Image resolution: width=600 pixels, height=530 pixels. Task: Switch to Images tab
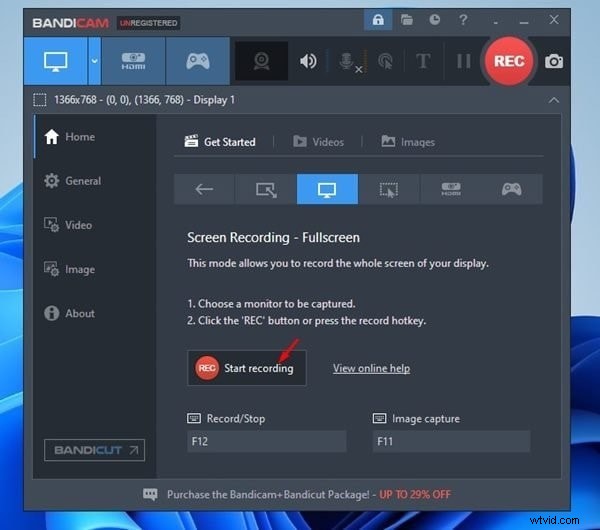[x=408, y=142]
